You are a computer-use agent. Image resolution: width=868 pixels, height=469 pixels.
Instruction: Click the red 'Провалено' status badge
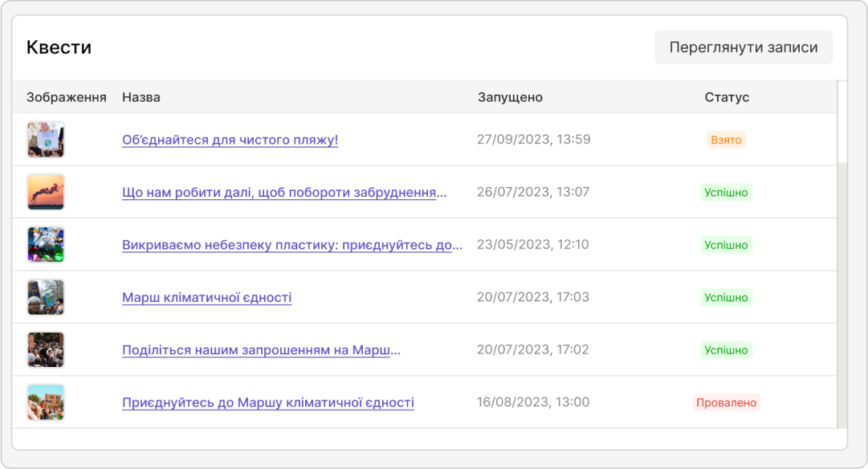[726, 402]
